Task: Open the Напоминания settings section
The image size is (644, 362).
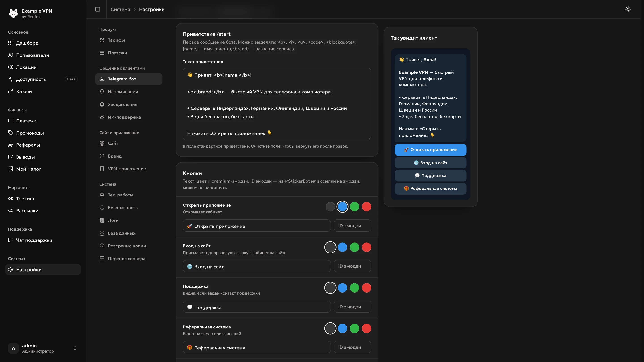Action: point(129,92)
